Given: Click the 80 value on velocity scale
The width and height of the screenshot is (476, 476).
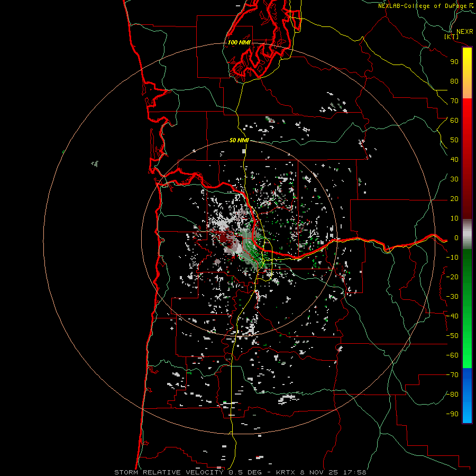Looking at the screenshot, I should (x=454, y=81).
